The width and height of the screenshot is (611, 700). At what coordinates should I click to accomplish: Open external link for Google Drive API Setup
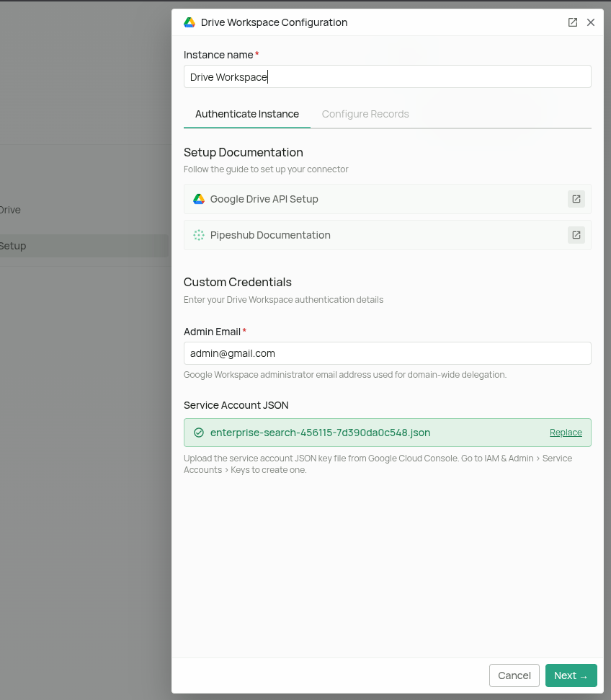click(x=576, y=199)
